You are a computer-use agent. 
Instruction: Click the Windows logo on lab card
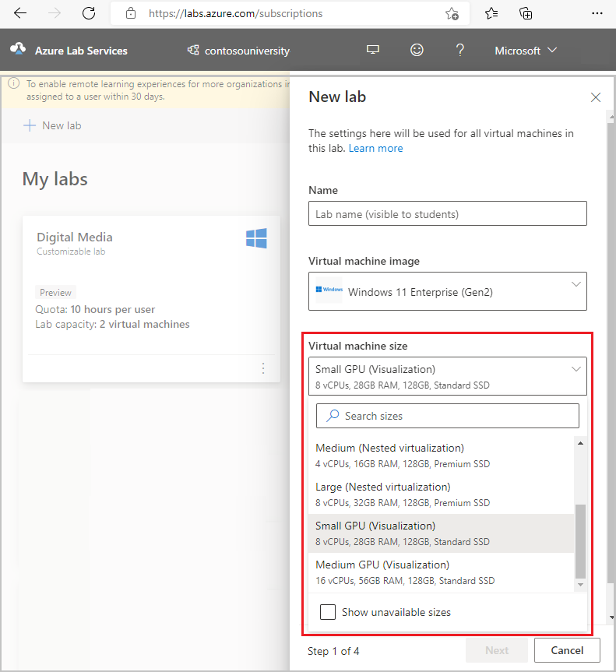pos(256,238)
